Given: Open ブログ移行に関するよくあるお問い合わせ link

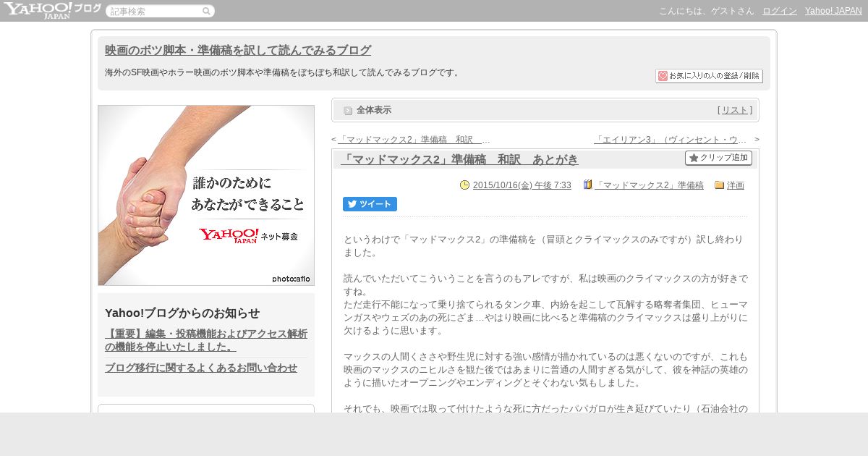Looking at the screenshot, I should 201,368.
